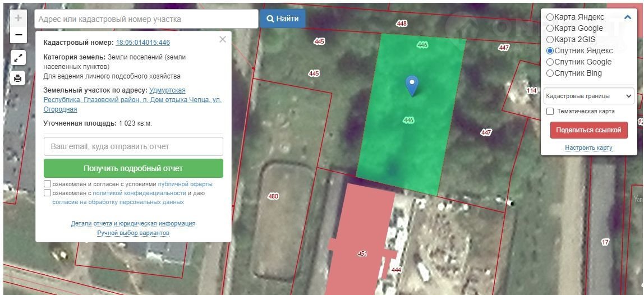Click the zoom out minus button

tap(18, 35)
